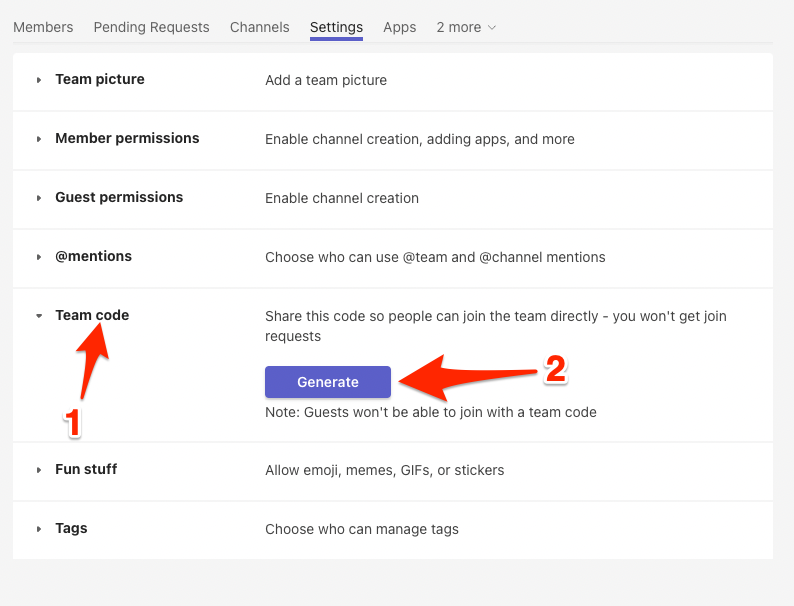
Task: Select the Member permissions heading
Action: pos(127,138)
